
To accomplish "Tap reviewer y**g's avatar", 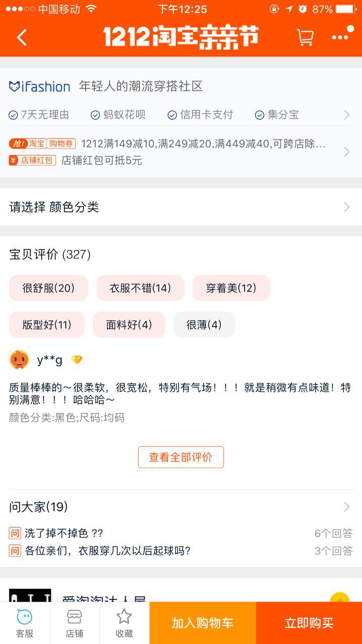I will (x=19, y=360).
